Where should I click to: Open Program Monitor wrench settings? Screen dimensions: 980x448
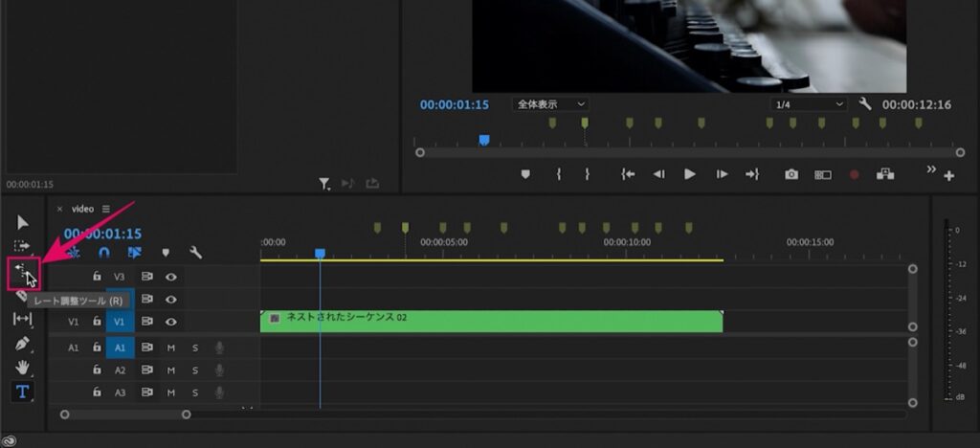pos(865,103)
